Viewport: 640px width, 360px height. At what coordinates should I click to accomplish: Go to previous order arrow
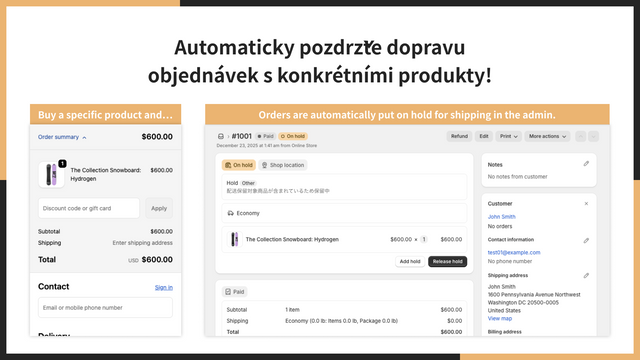coord(580,136)
